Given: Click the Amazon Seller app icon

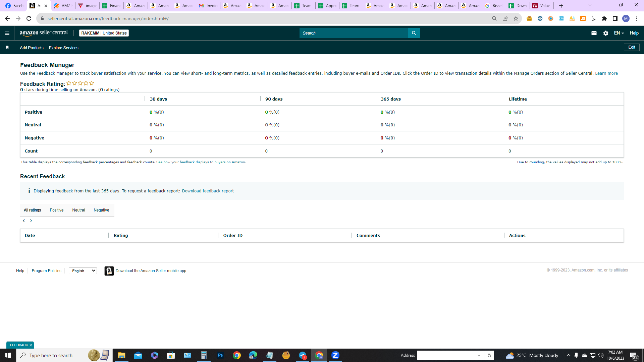Looking at the screenshot, I should 109,271.
